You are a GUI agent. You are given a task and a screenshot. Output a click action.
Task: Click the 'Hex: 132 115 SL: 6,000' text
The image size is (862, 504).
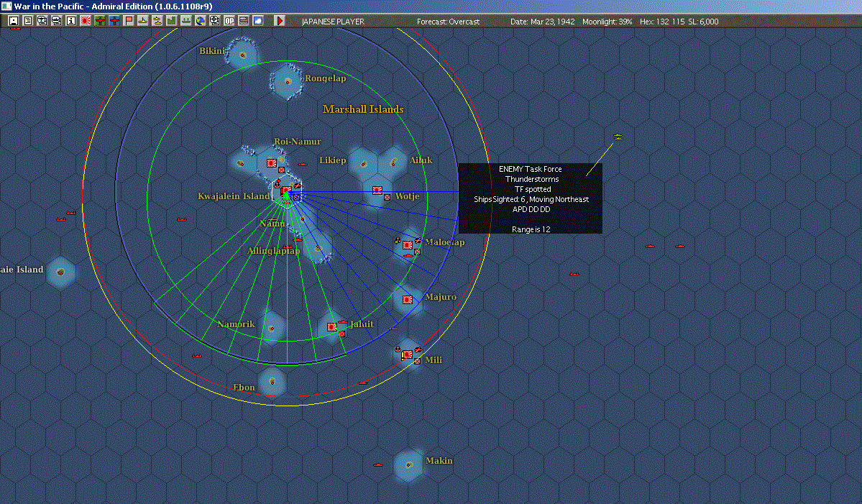(x=679, y=22)
